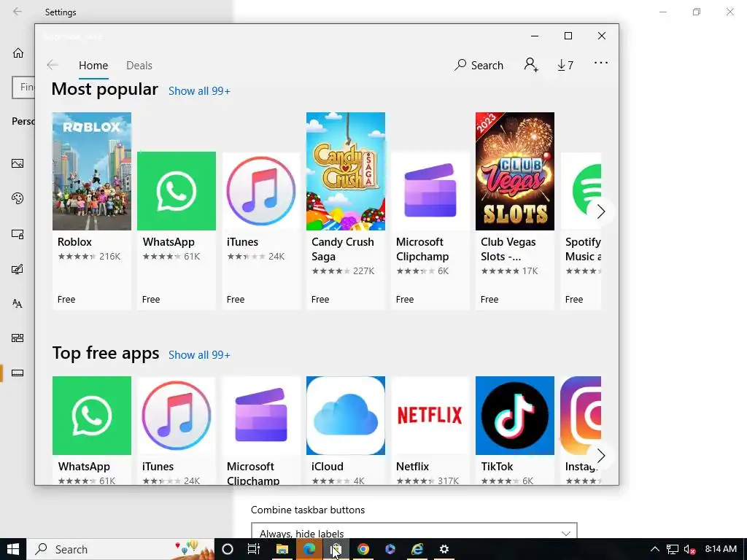This screenshot has width=747, height=560.
Task: Open Candy Crush Saga tile
Action: [345, 211]
